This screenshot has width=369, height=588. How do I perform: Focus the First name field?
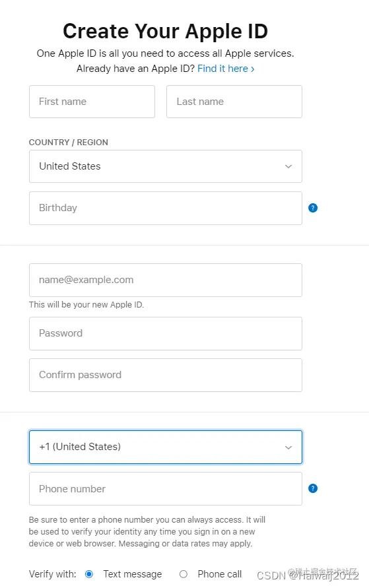pos(92,102)
